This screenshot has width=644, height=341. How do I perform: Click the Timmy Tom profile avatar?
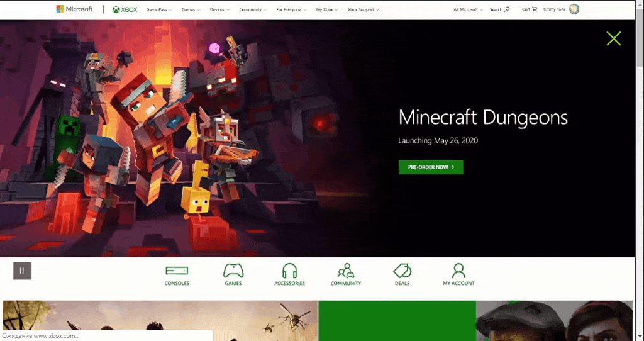tap(574, 9)
